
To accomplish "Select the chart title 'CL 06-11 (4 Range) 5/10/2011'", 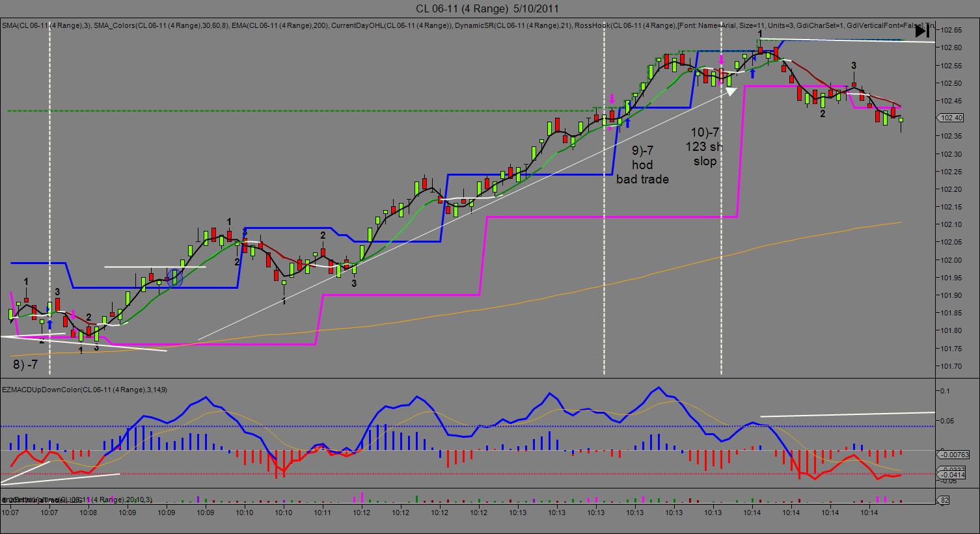I will (487, 8).
